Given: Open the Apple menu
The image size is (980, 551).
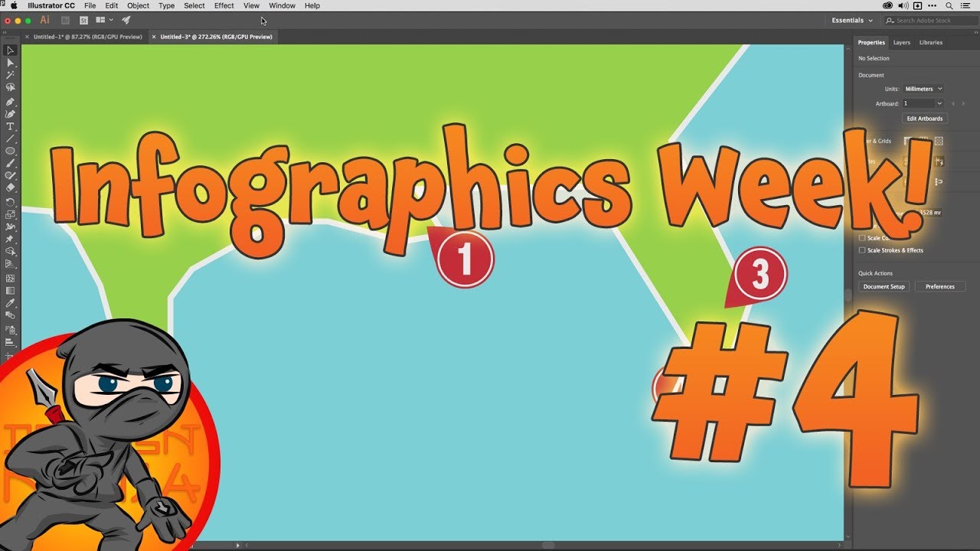Looking at the screenshot, I should coord(13,5).
